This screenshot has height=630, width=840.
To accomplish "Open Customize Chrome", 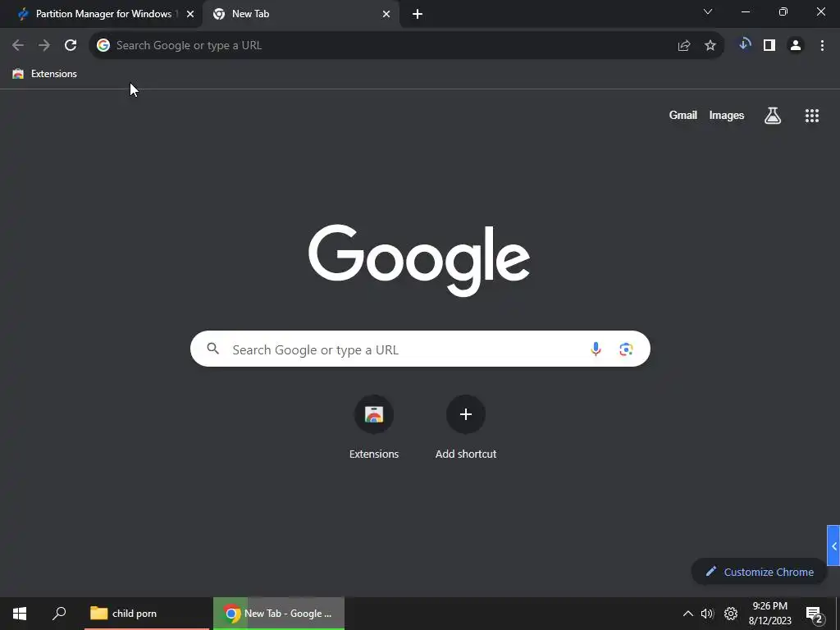I will 760,572.
